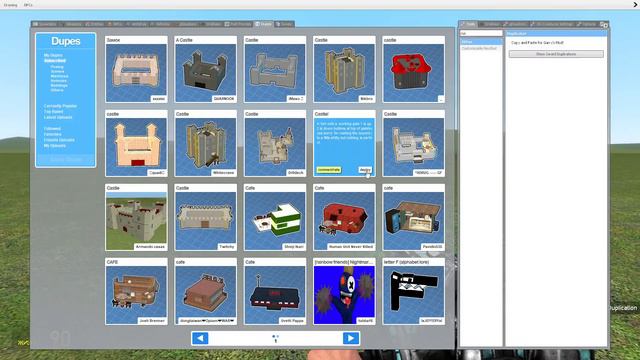Image resolution: width=640 pixels, height=360 pixels.
Task: Click white button on hovered Castle card
Action: [365, 170]
